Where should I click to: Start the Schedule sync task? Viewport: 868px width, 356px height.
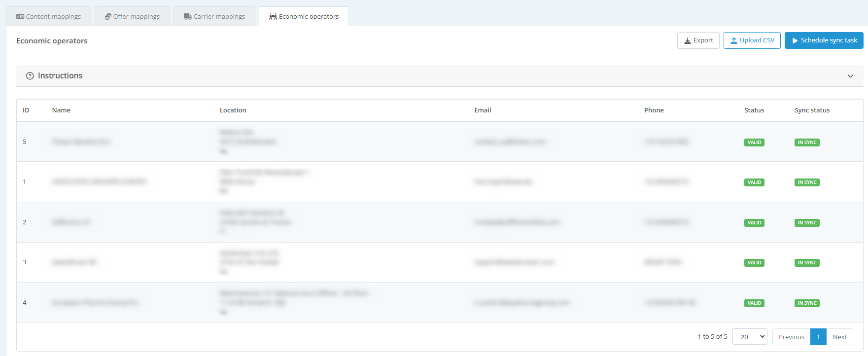824,40
